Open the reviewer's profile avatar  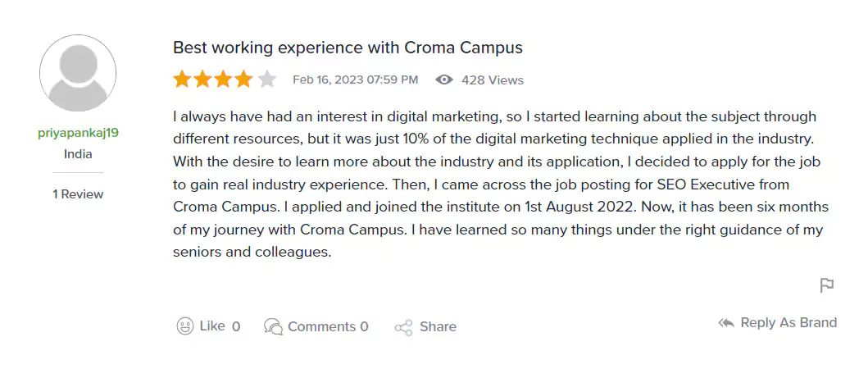(x=78, y=73)
